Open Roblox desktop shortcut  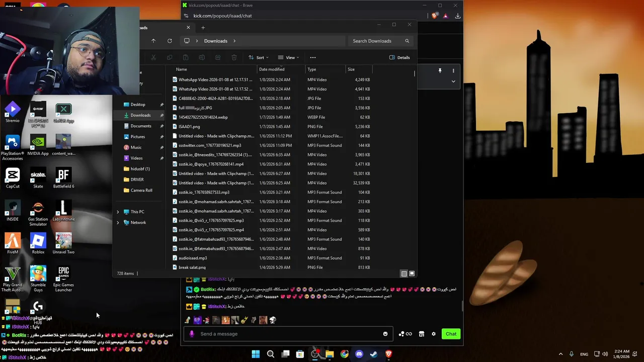tap(38, 244)
